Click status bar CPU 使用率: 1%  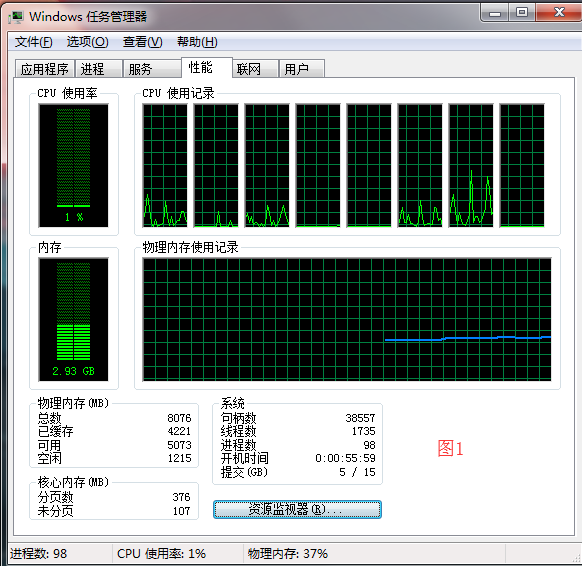click(161, 554)
